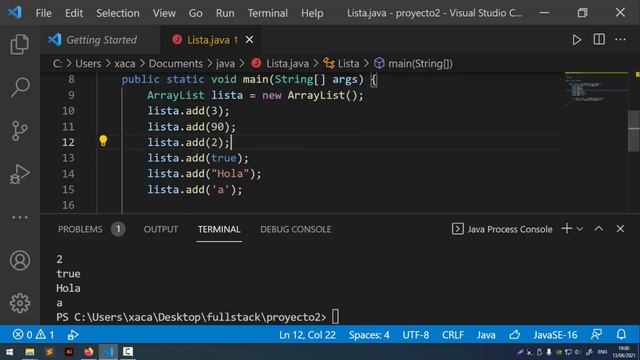Open the Edit menu
Image resolution: width=640 pixels, height=360 pixels.
pos(74,13)
